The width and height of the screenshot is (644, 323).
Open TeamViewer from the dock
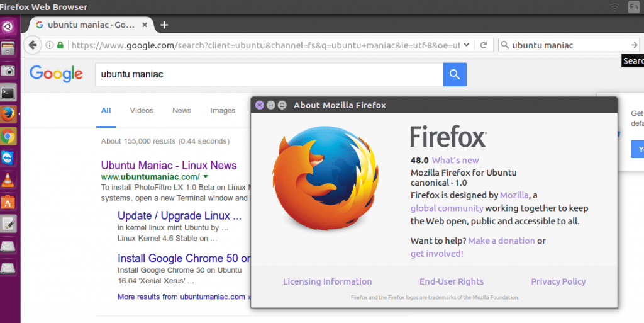8,158
